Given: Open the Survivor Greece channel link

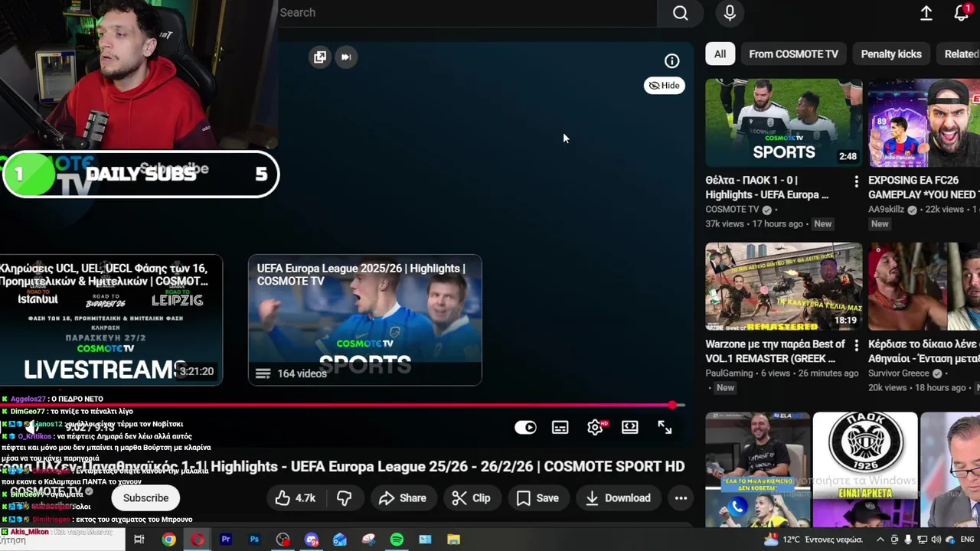Looking at the screenshot, I should (899, 373).
